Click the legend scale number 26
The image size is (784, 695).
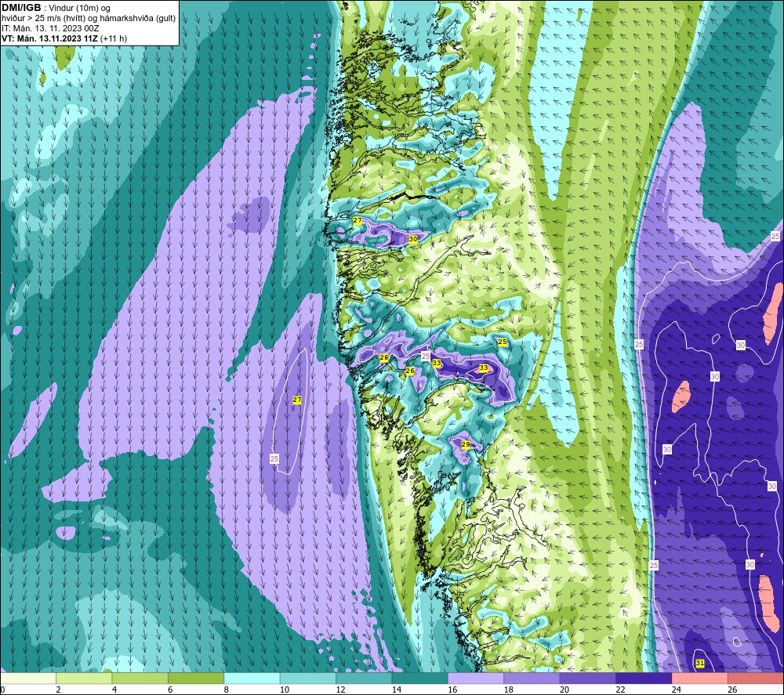(732, 690)
